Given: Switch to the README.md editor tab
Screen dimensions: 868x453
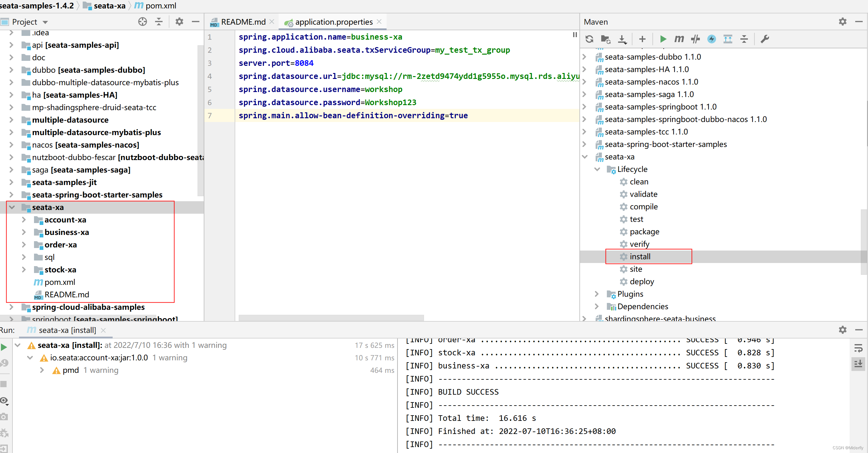Looking at the screenshot, I should pos(243,22).
